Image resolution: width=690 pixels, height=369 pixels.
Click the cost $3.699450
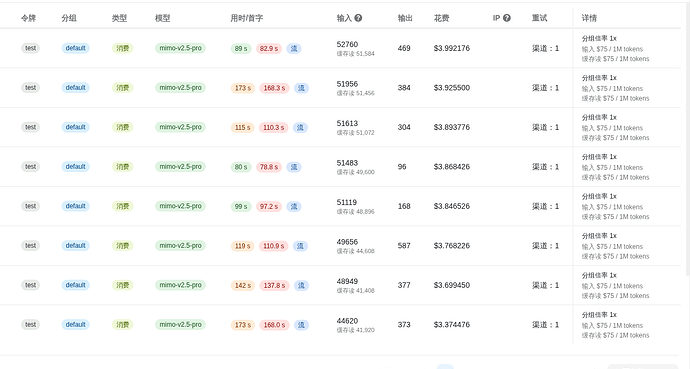[x=451, y=285]
